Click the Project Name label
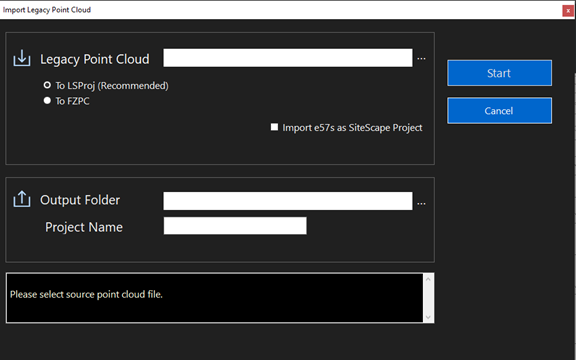 tap(84, 227)
